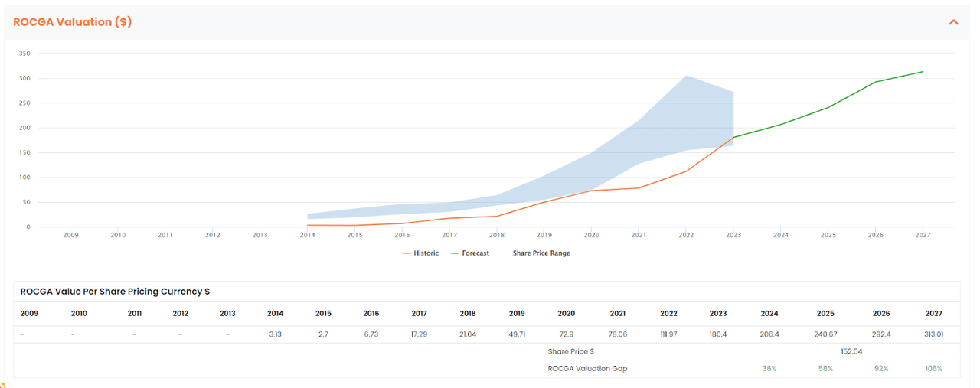This screenshot has width=980, height=388.
Task: Select the 2020 column header in table
Action: click(x=567, y=314)
